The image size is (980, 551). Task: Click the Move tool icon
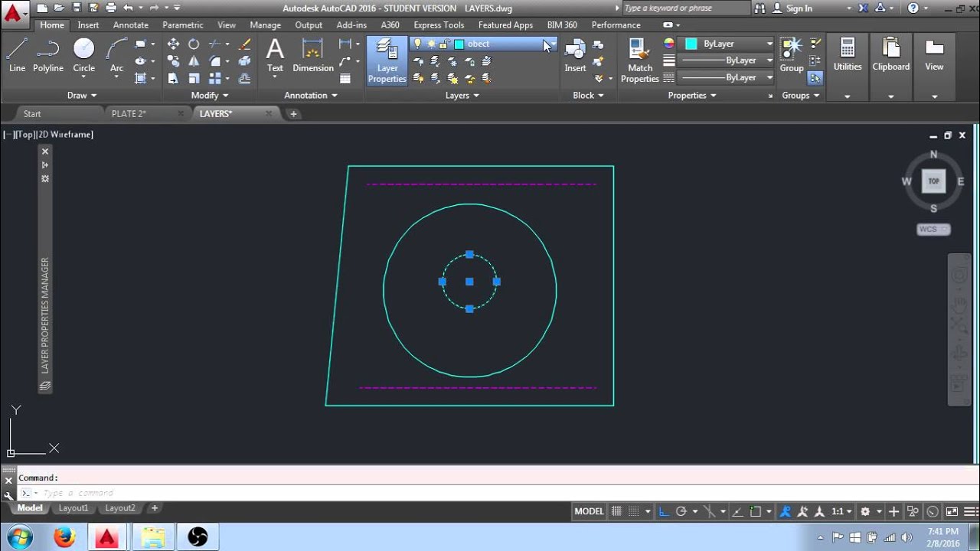[173, 44]
